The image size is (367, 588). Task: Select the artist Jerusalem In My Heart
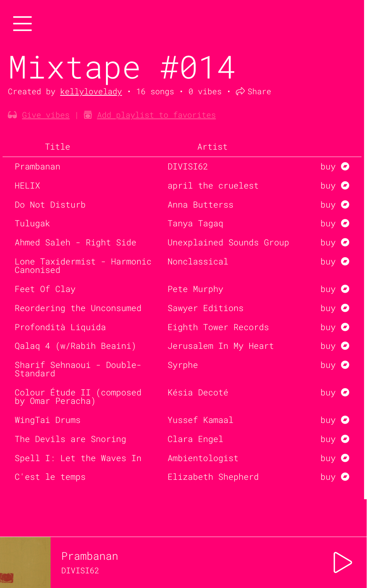pos(221,346)
